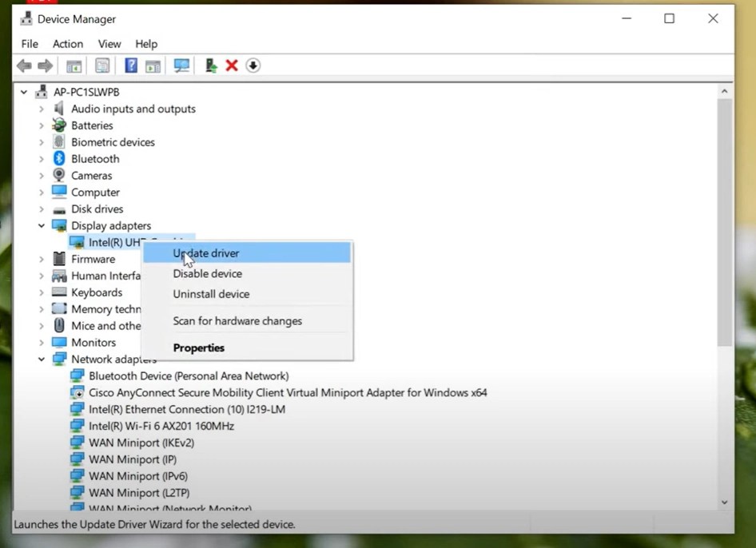Select WAN Miniport (IKEv2)
The height and width of the screenshot is (548, 756).
click(141, 443)
